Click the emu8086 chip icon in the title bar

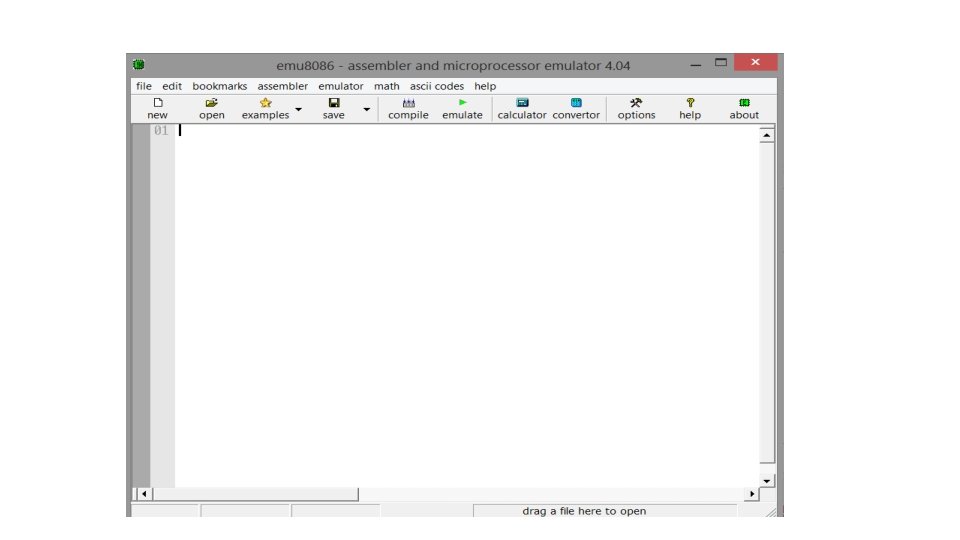(x=139, y=64)
